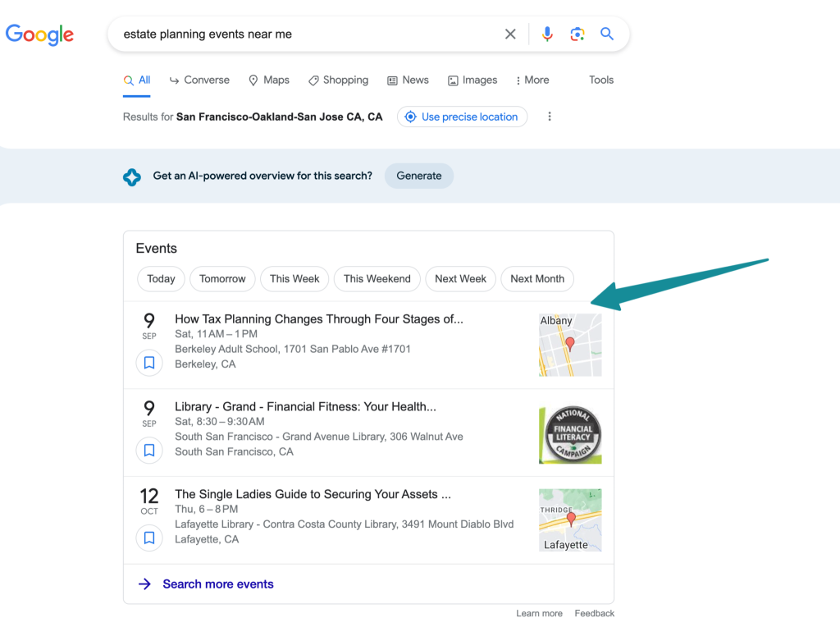Screen dimensions: 840x641
Task: Switch to the Converse tab
Action: point(199,80)
